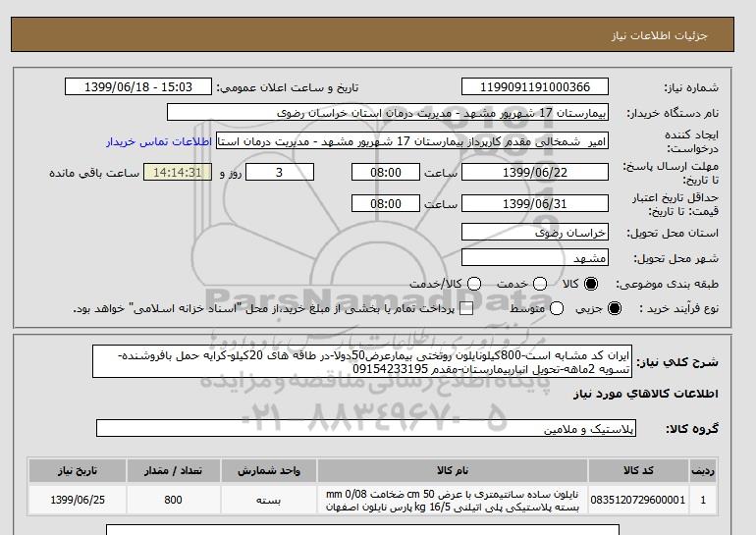Select the جزیی purchase type radio
Viewport: 756px width, 535px height.
615,308
